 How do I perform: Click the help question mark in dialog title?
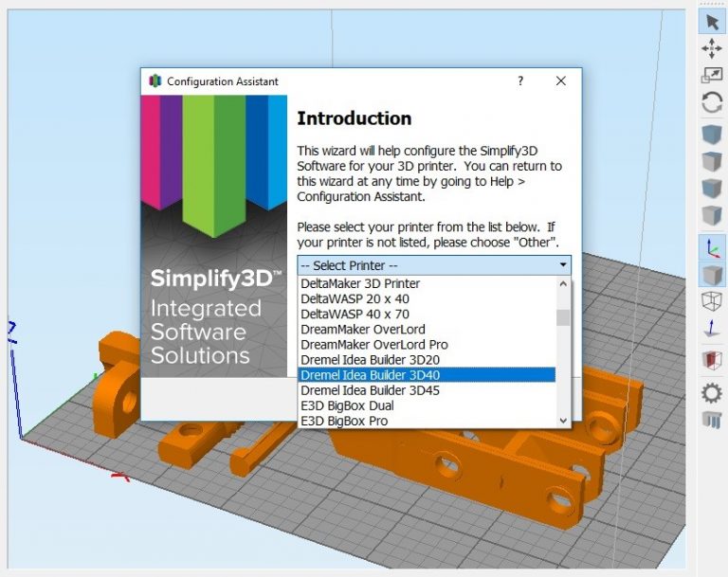[x=520, y=81]
